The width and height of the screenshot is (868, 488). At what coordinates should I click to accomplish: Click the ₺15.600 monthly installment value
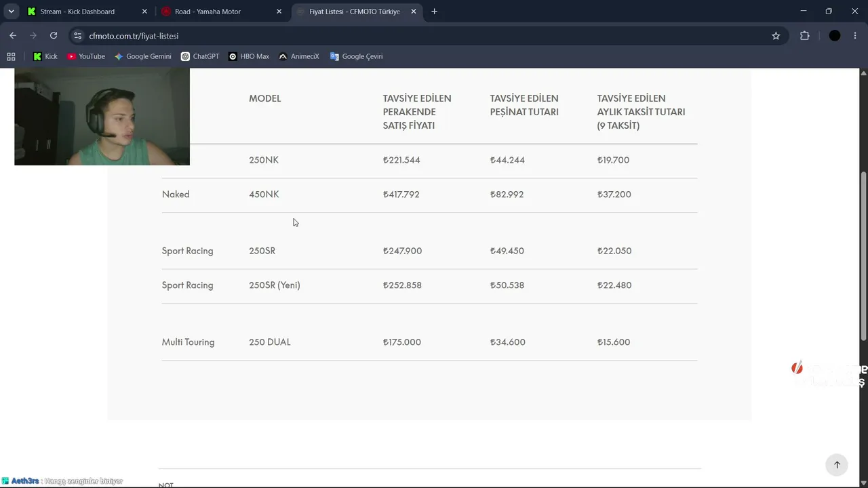pos(614,342)
